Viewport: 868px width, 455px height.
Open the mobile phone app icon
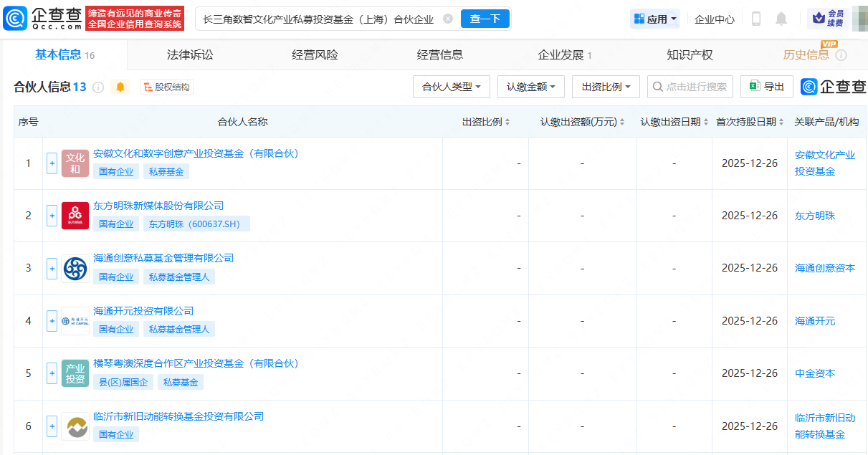[755, 19]
